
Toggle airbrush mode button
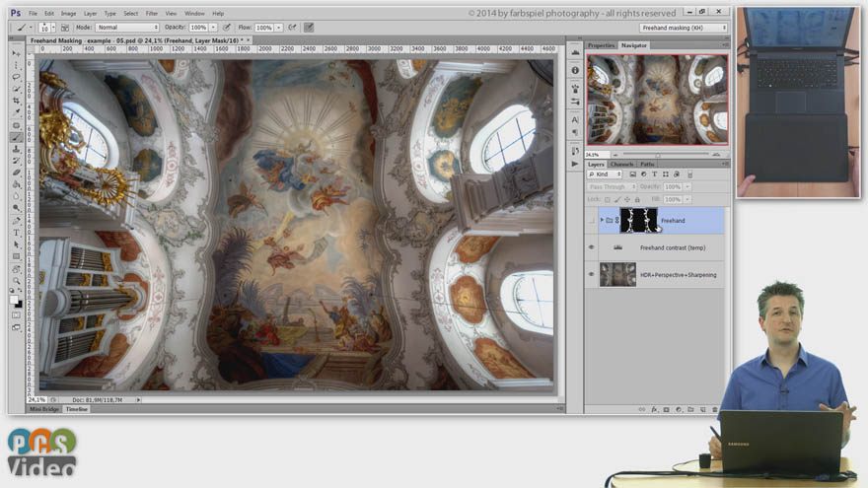click(292, 28)
